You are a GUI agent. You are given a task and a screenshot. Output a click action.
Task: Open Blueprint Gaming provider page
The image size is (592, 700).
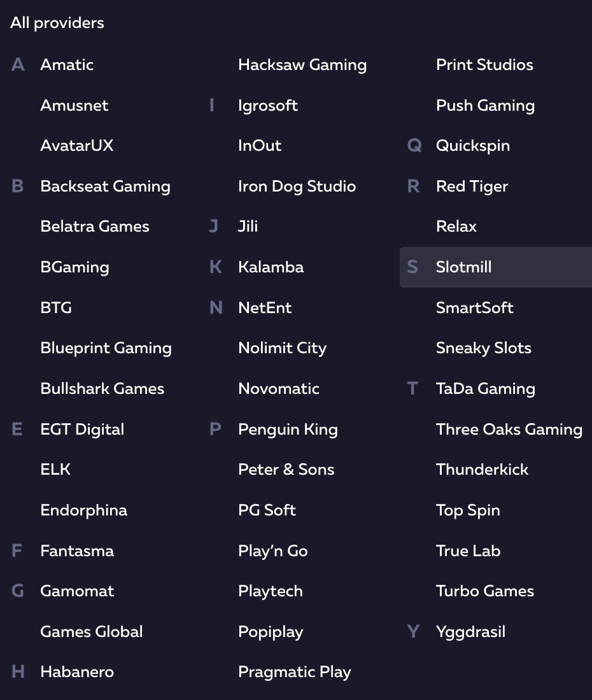coord(106,348)
